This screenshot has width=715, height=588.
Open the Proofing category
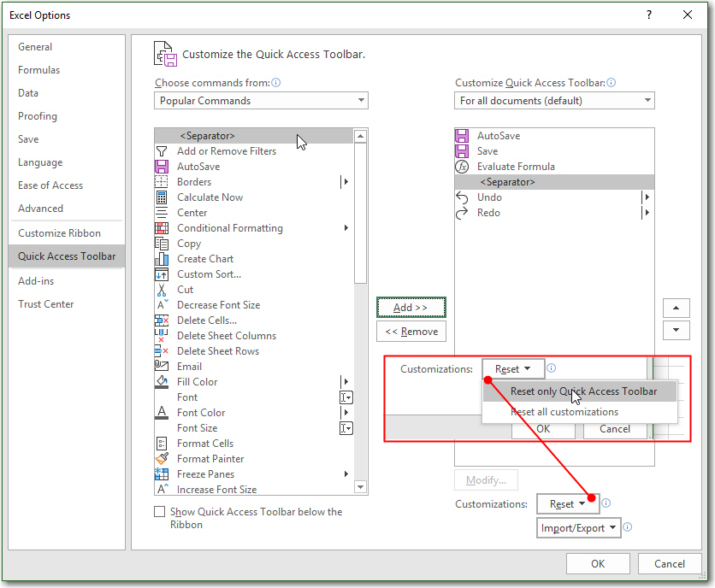(67, 116)
